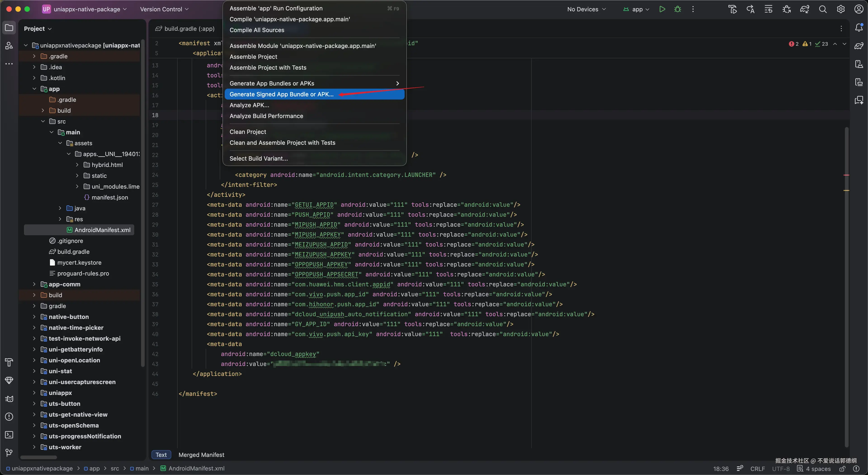This screenshot has height=475, width=868.
Task: Click the red error stripe marker
Action: click(x=846, y=175)
